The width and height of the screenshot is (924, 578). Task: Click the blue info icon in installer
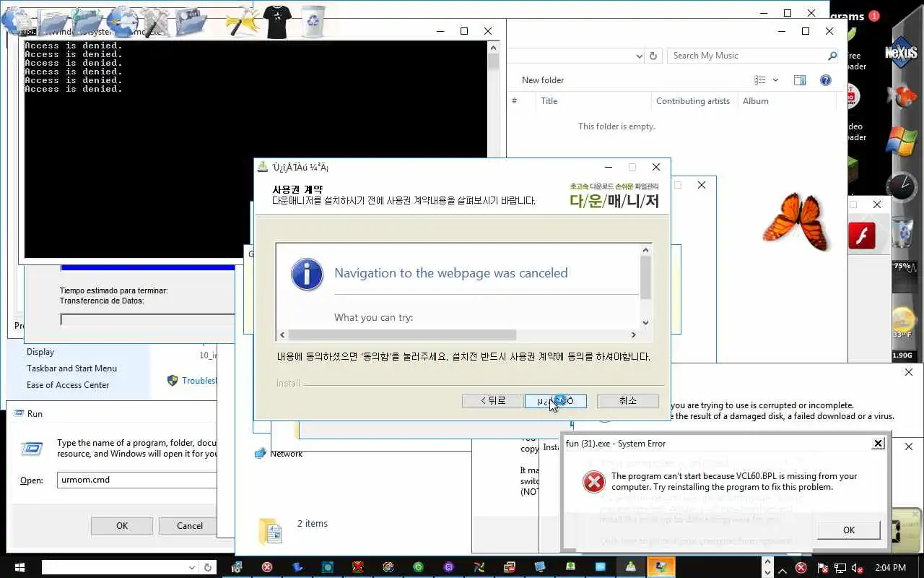click(307, 275)
